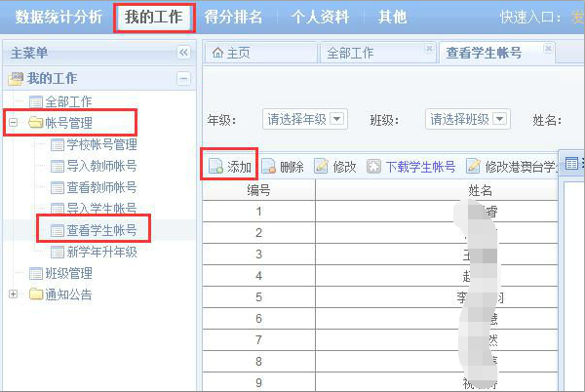Switch to the 全部工作 tab
The image size is (585, 392).
pyautogui.click(x=377, y=53)
